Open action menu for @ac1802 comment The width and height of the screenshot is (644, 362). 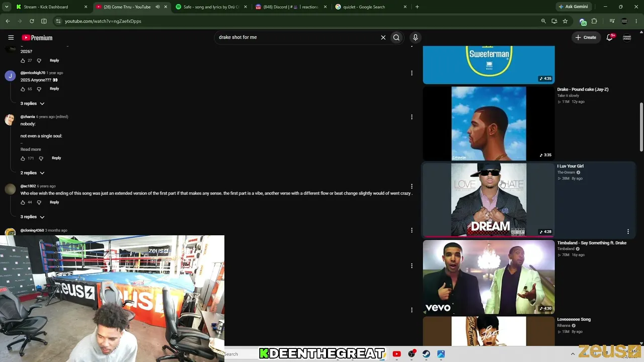pos(412,186)
